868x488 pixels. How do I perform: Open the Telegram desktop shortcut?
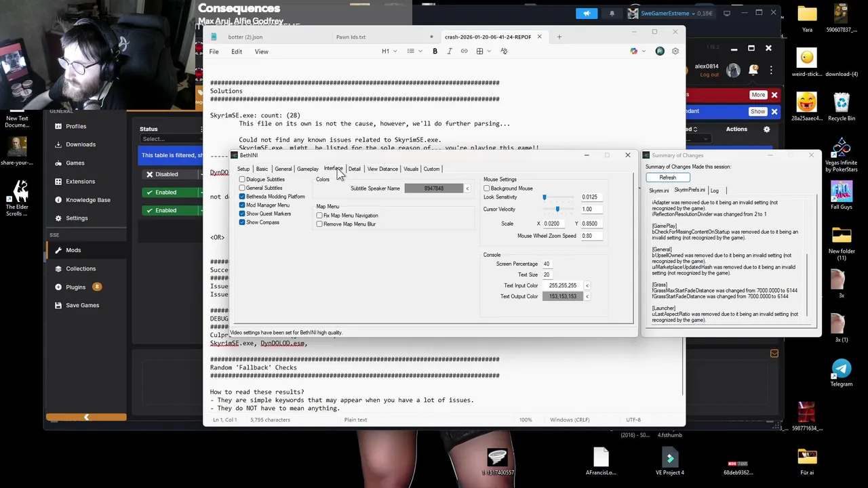pos(842,373)
